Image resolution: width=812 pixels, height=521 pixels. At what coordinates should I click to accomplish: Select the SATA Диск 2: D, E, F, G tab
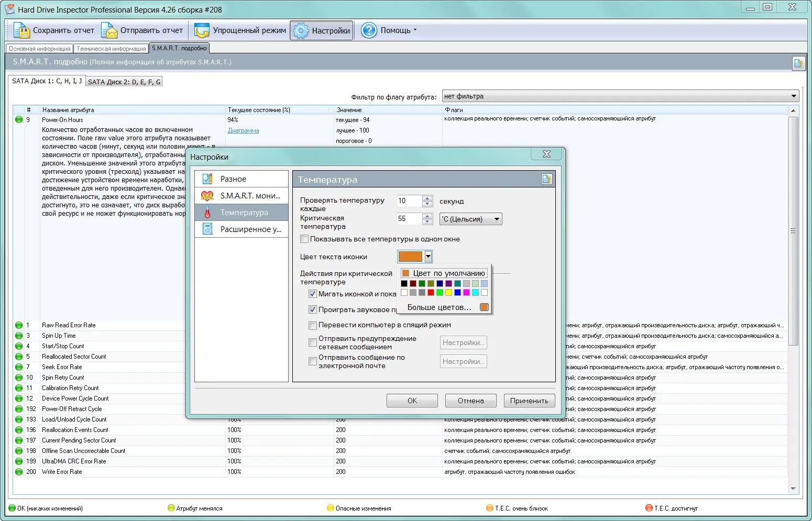click(124, 82)
